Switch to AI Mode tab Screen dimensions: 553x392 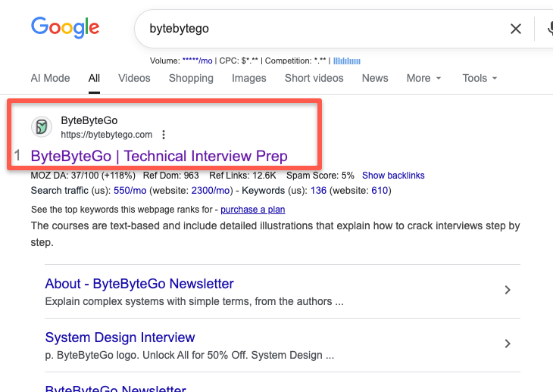coord(50,78)
